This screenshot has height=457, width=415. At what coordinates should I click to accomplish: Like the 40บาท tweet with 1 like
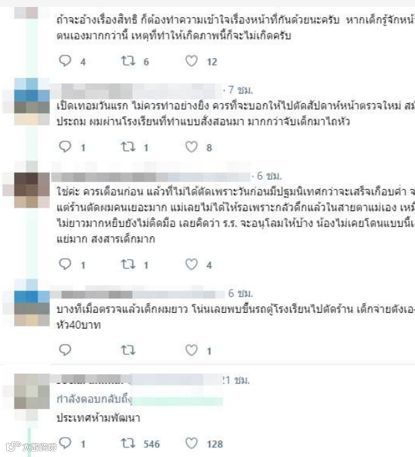(x=191, y=350)
